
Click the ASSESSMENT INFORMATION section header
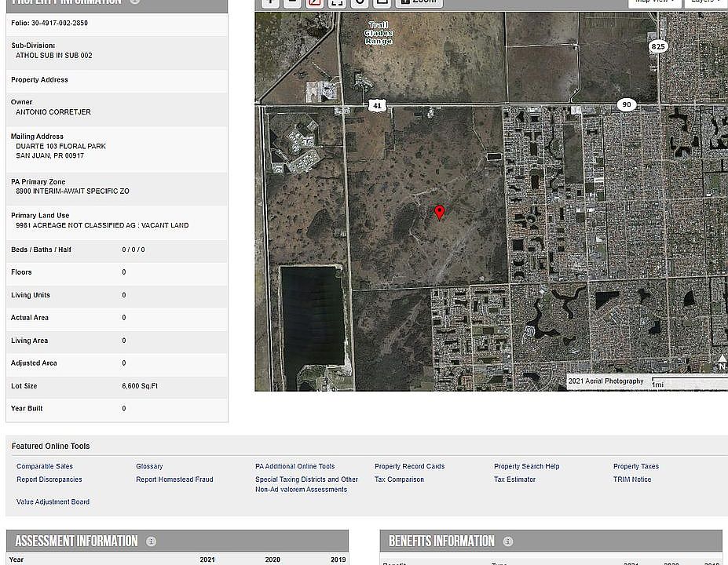pyautogui.click(x=77, y=541)
